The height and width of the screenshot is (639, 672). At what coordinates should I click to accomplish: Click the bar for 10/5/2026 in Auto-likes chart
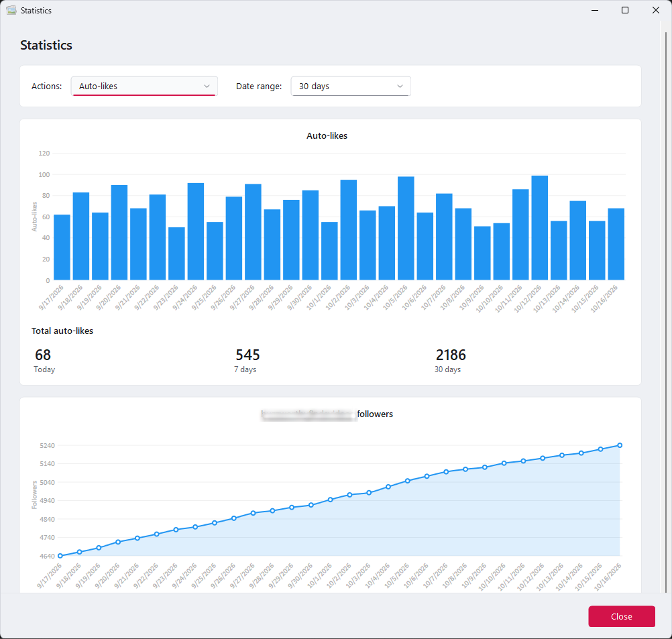click(x=406, y=229)
